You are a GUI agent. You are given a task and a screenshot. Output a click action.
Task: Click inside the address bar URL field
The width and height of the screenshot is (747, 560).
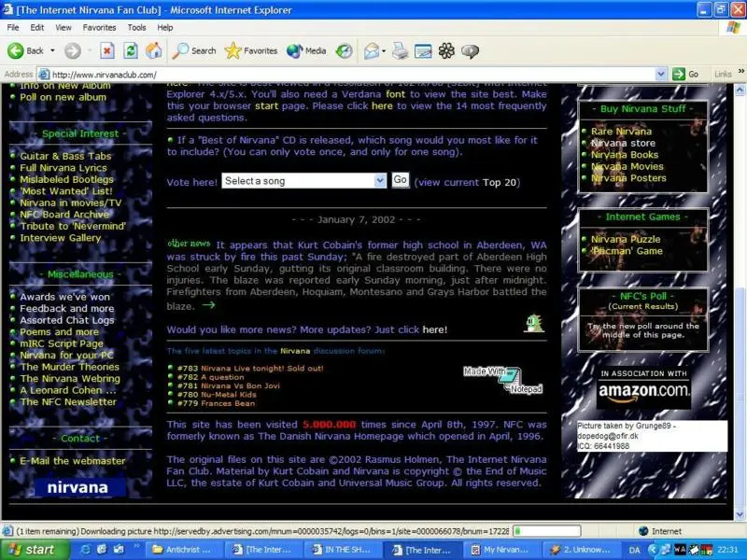click(x=355, y=74)
